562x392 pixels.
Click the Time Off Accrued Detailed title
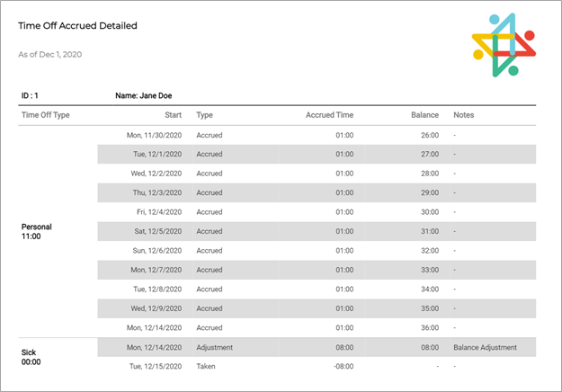click(x=77, y=26)
